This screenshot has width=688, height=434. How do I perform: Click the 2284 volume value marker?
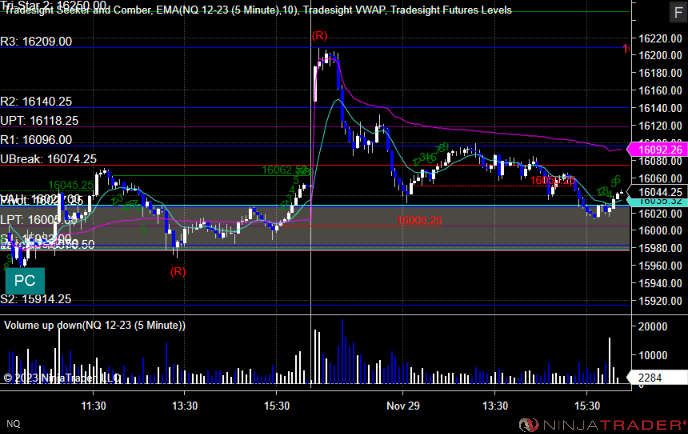click(x=657, y=377)
